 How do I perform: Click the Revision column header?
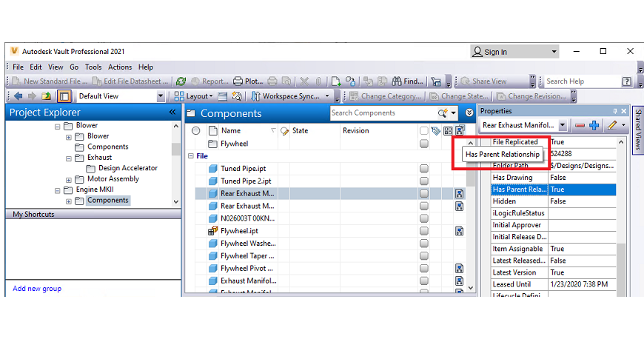(x=355, y=131)
